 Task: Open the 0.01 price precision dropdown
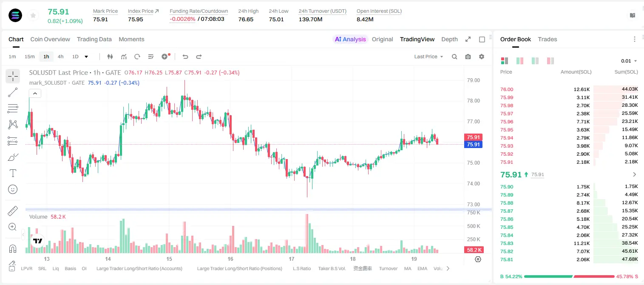[x=629, y=61]
